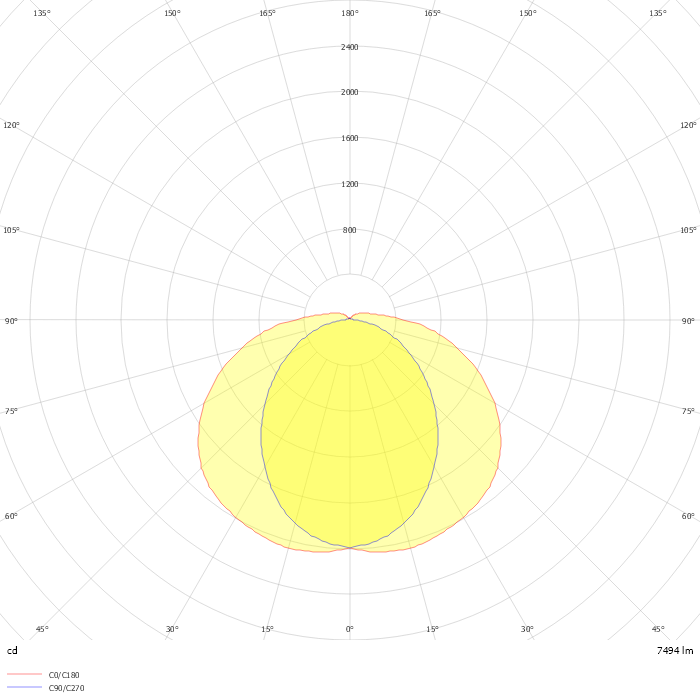This screenshot has width=700, height=700.
Task: Click the 2400 intensity scale label
Action: pyautogui.click(x=350, y=47)
